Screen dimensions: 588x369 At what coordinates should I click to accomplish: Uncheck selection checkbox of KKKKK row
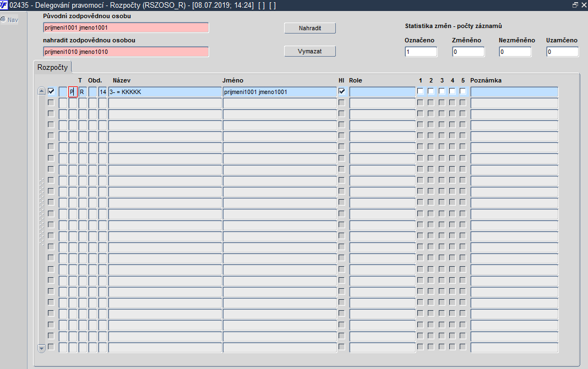point(51,91)
